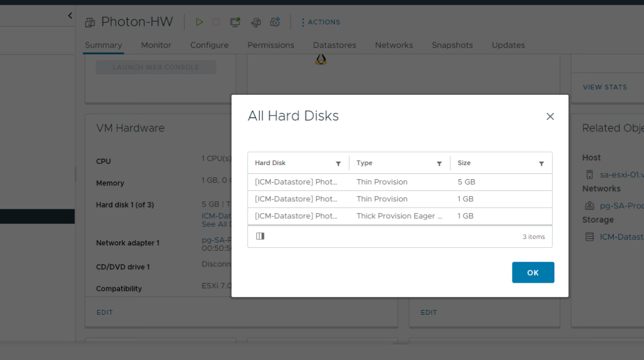
Task: Sort by Size column header
Action: (464, 163)
